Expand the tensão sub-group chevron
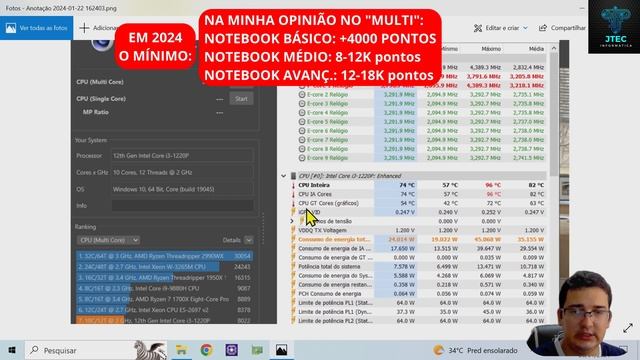This screenshot has height=360, width=640. [x=292, y=221]
